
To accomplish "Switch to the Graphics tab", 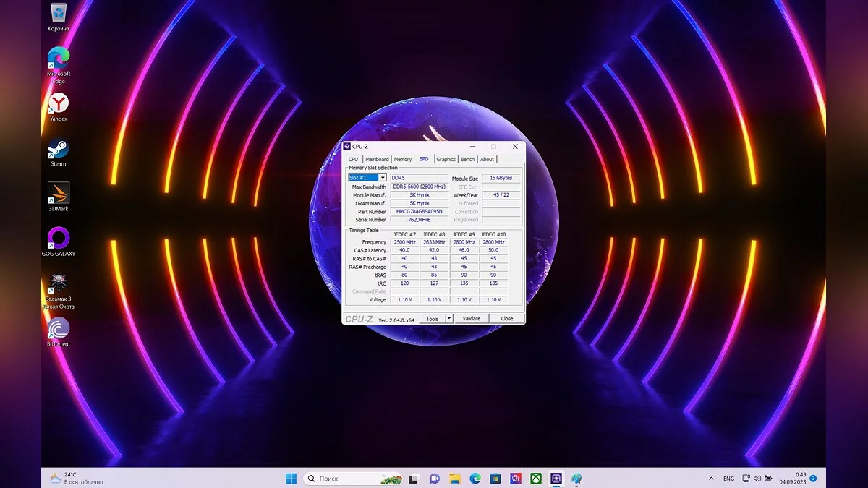I will [446, 159].
